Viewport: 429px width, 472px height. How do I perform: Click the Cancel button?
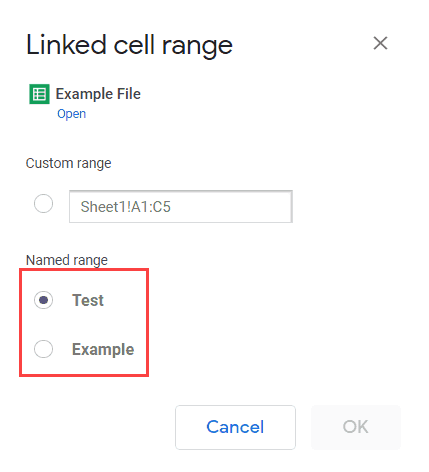pos(235,427)
